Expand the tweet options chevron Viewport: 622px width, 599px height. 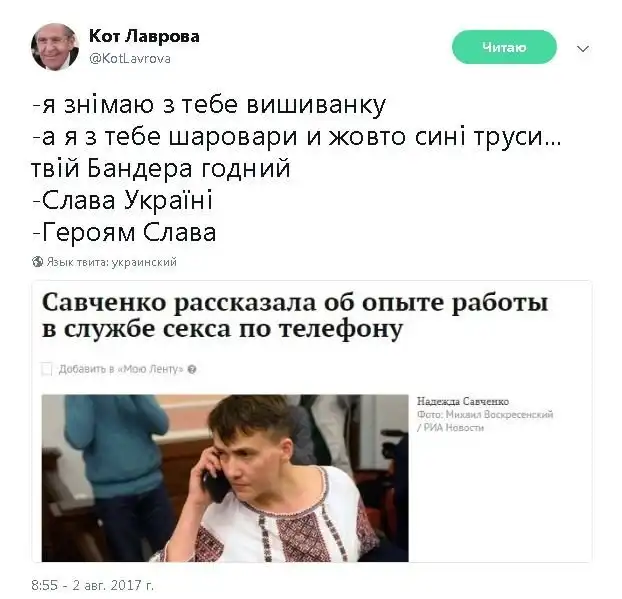(582, 49)
